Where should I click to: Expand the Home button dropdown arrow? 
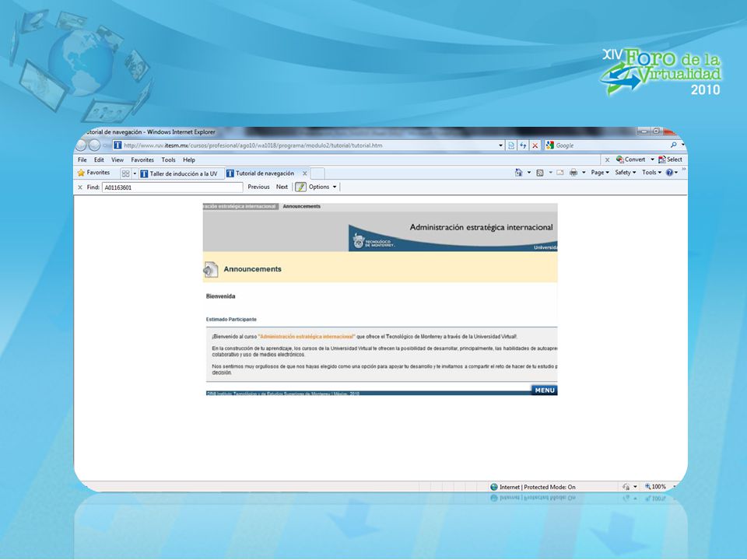tap(529, 173)
